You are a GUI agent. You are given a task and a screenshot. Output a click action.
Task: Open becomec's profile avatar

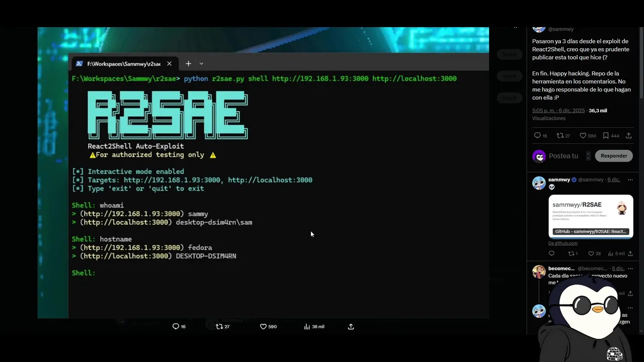(x=539, y=272)
